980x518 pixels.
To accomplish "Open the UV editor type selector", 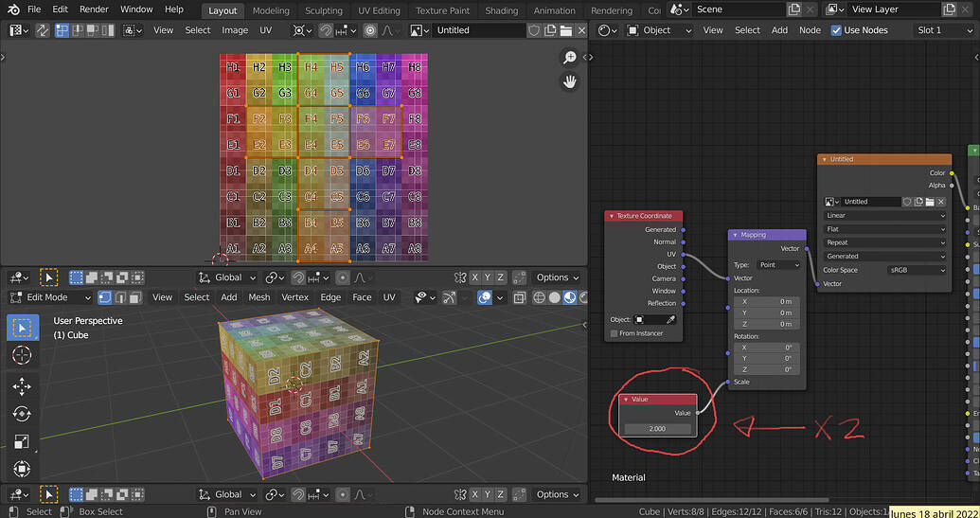I will 19,30.
